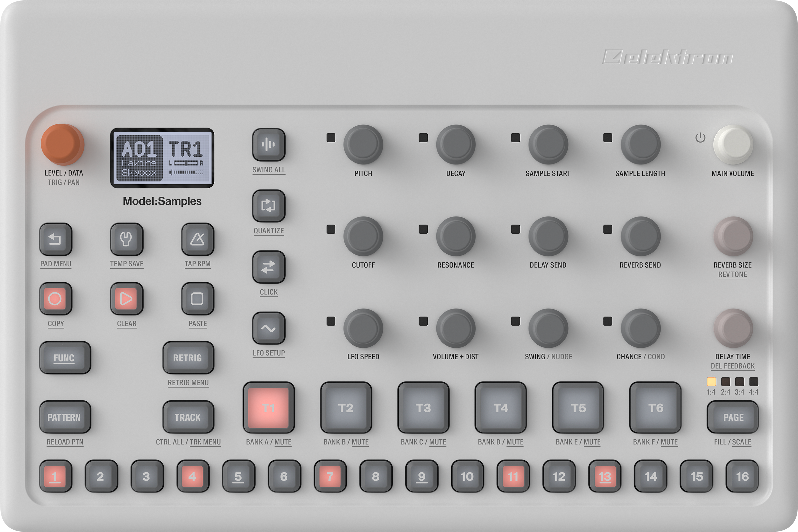Click the PATTERN button
798x532 pixels.
65,417
